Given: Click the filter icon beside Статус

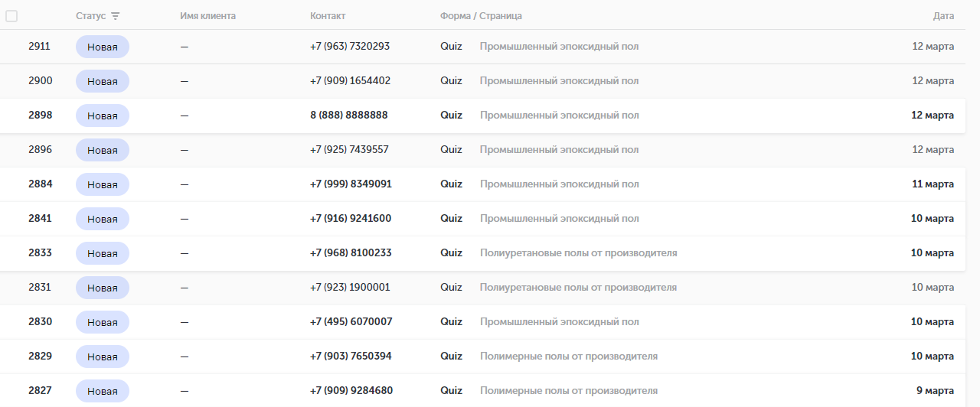Looking at the screenshot, I should point(116,16).
